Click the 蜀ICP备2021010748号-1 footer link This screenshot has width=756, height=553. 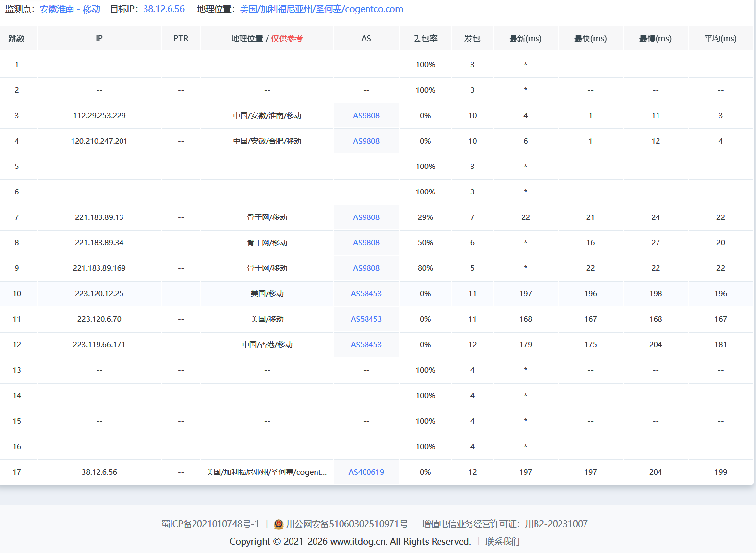click(210, 524)
